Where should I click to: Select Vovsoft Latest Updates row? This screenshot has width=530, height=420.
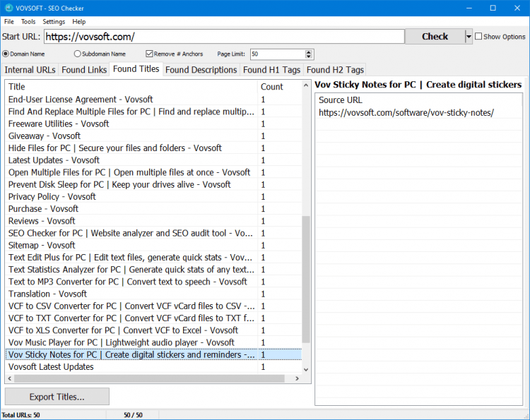[153, 367]
